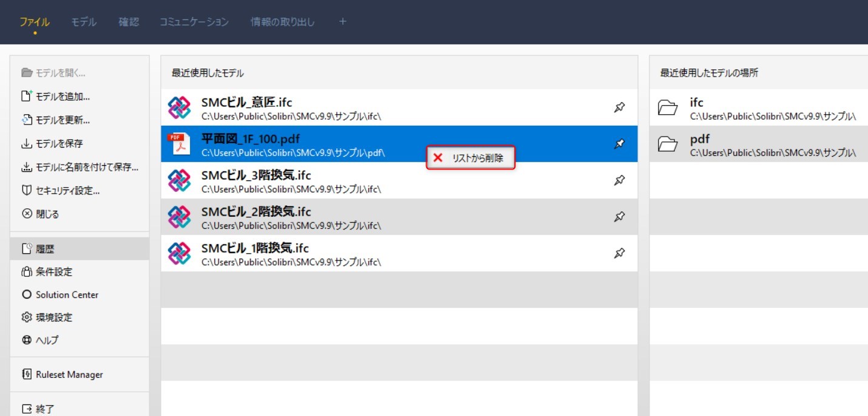Open the pdf folder icon
Screen dimensions: 868x416
tap(668, 145)
